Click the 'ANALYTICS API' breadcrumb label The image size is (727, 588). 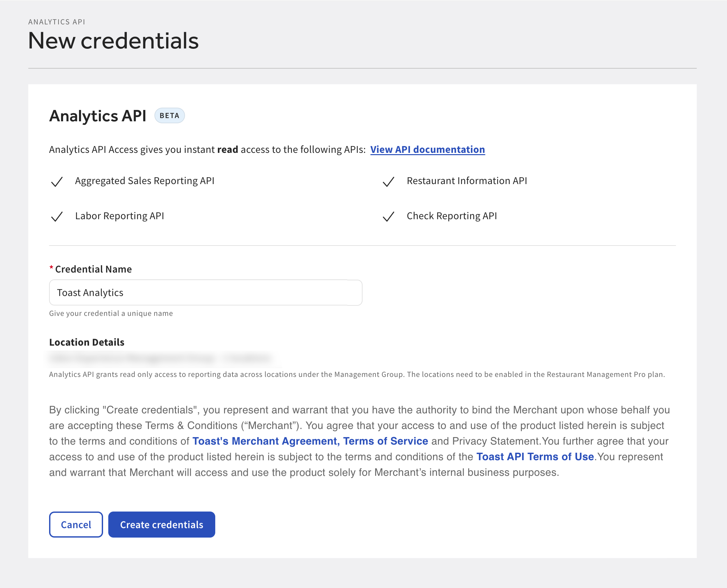coord(57,22)
